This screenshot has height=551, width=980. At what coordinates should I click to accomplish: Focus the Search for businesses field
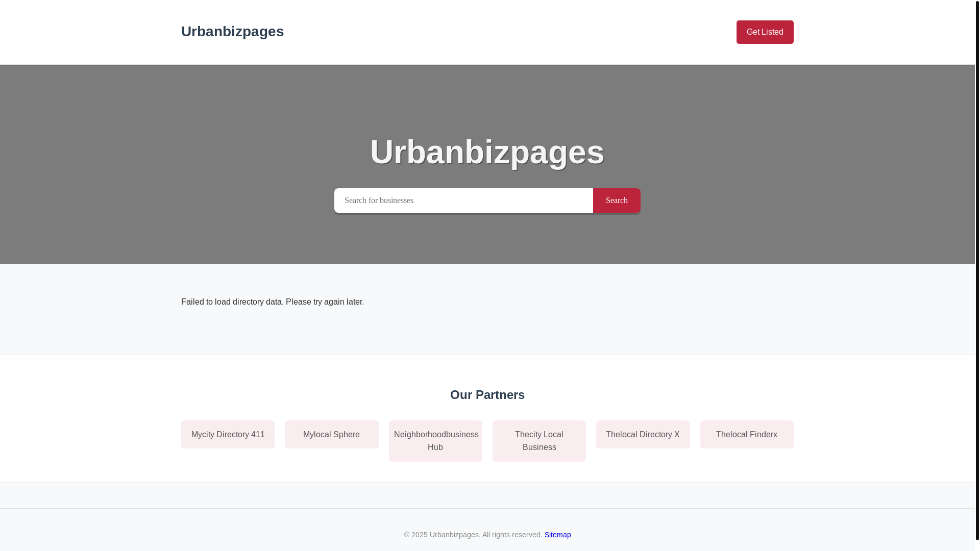[463, 201]
